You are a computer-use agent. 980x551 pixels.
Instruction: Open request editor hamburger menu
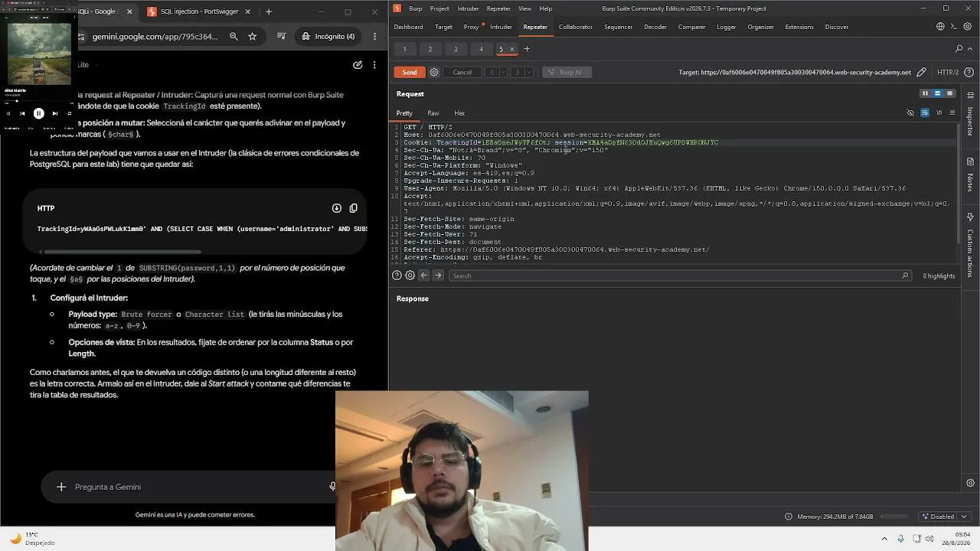[x=952, y=113]
